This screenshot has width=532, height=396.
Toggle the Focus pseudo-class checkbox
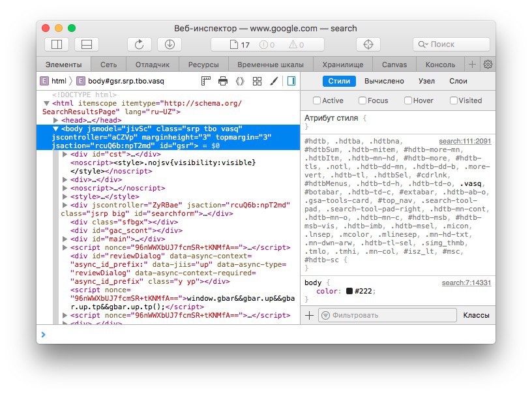362,100
